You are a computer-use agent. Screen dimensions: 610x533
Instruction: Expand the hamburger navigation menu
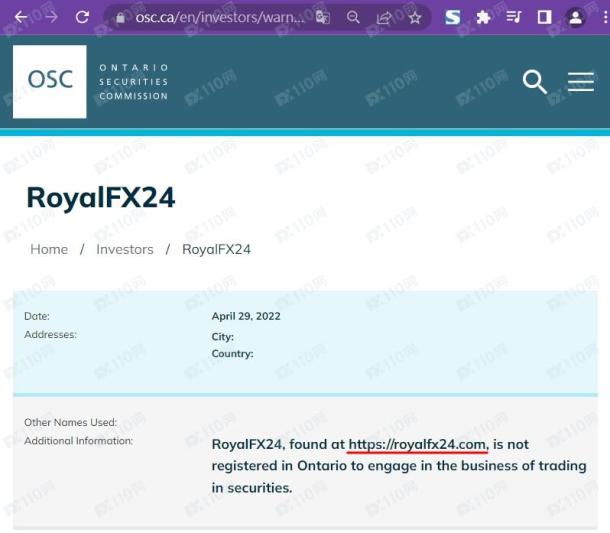pos(580,82)
